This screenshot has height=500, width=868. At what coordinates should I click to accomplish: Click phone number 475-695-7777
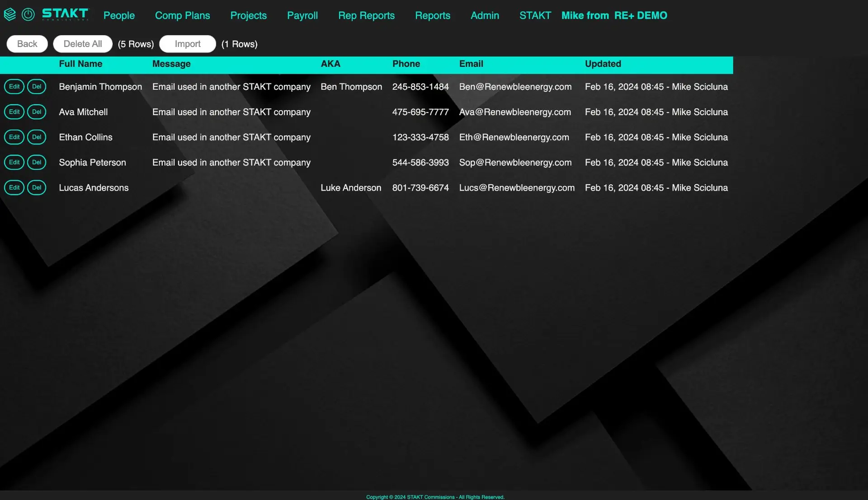[x=420, y=112]
